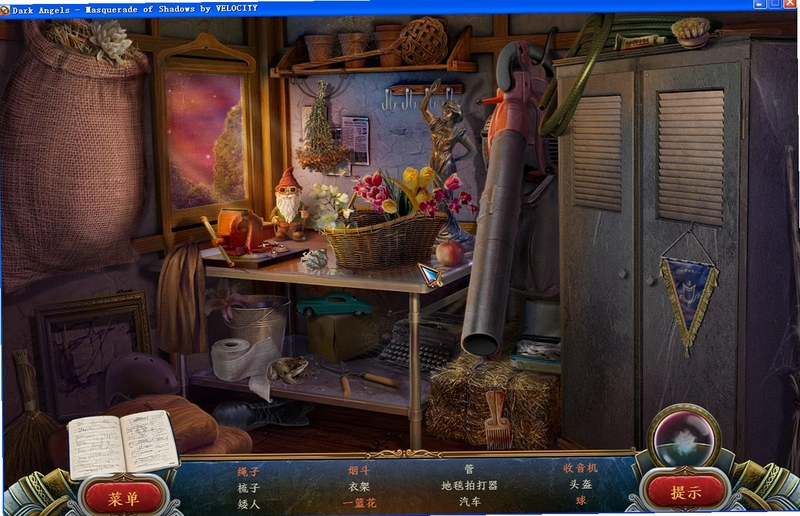Click the purple helmet near the picture frame
The image size is (800, 516).
pyautogui.click(x=142, y=377)
